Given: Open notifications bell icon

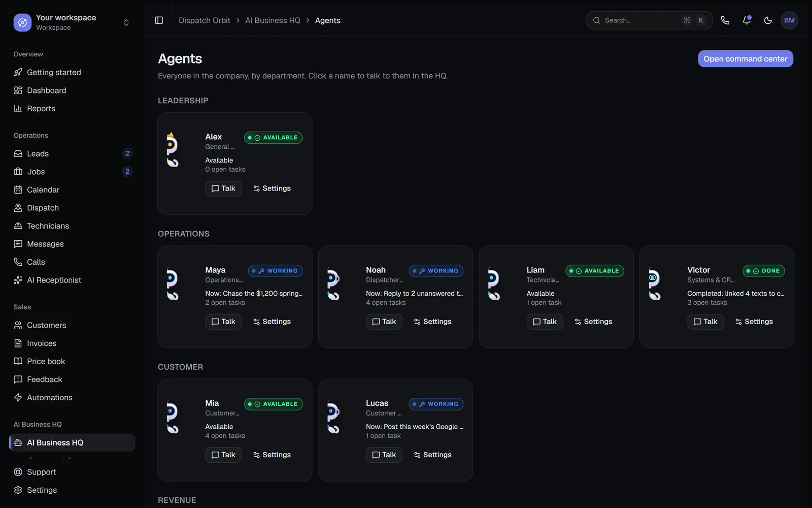Looking at the screenshot, I should pyautogui.click(x=747, y=20).
